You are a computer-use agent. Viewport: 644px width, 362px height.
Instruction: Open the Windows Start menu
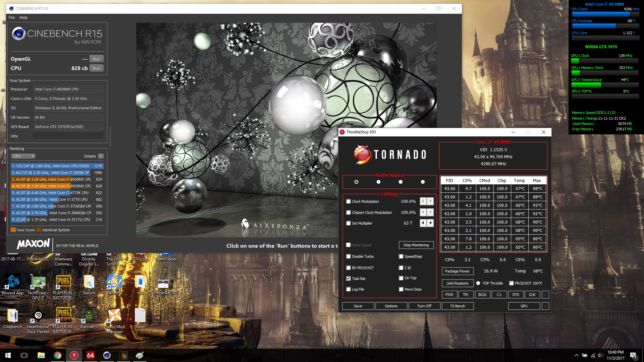click(x=8, y=355)
